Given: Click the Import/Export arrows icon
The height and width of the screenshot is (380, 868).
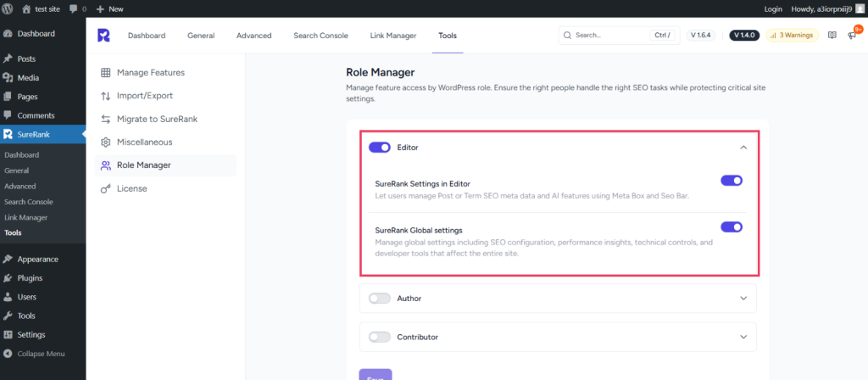Looking at the screenshot, I should pos(105,96).
